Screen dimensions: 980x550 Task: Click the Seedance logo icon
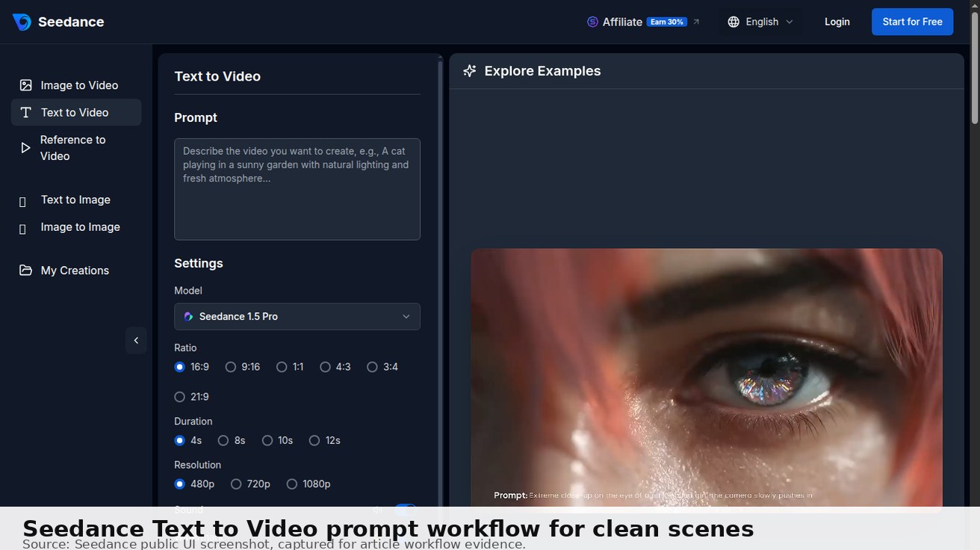click(x=22, y=22)
